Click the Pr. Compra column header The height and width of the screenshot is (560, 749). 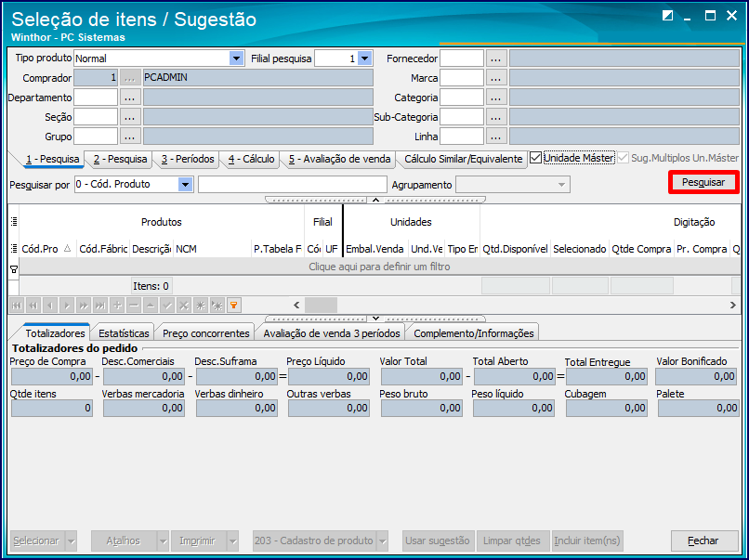pyautogui.click(x=702, y=249)
